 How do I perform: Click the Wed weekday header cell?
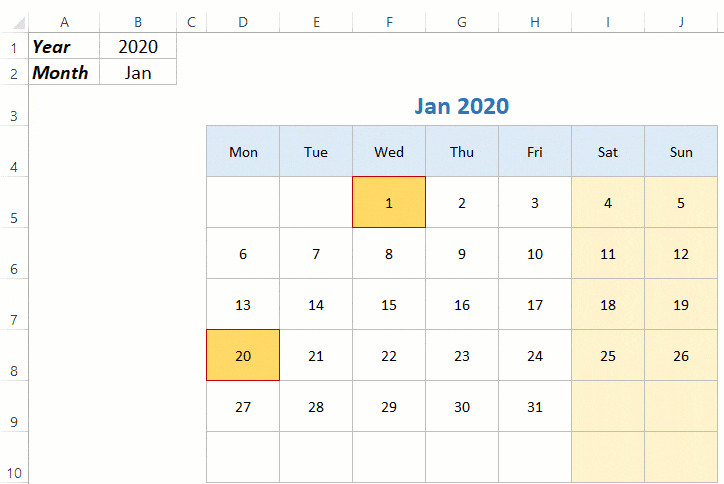click(389, 152)
